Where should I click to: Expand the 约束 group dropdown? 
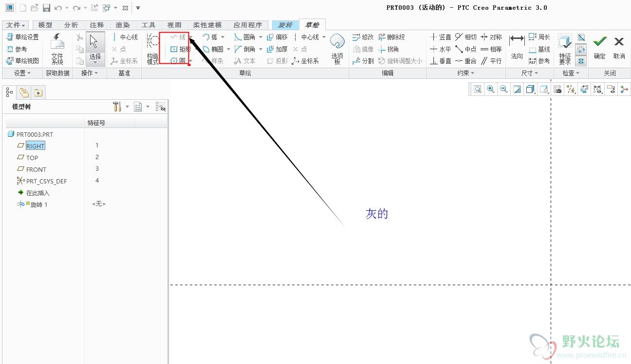tap(466, 73)
